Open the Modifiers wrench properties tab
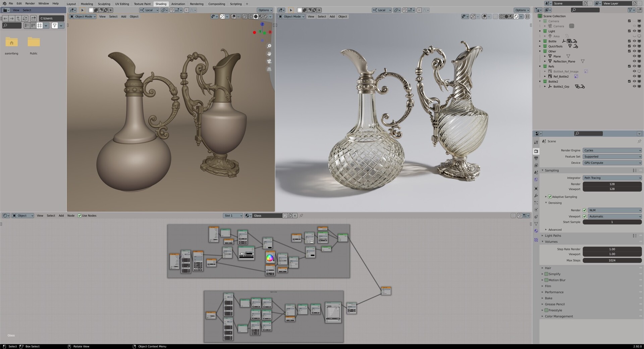Image resolution: width=644 pixels, height=349 pixels. pos(536,196)
